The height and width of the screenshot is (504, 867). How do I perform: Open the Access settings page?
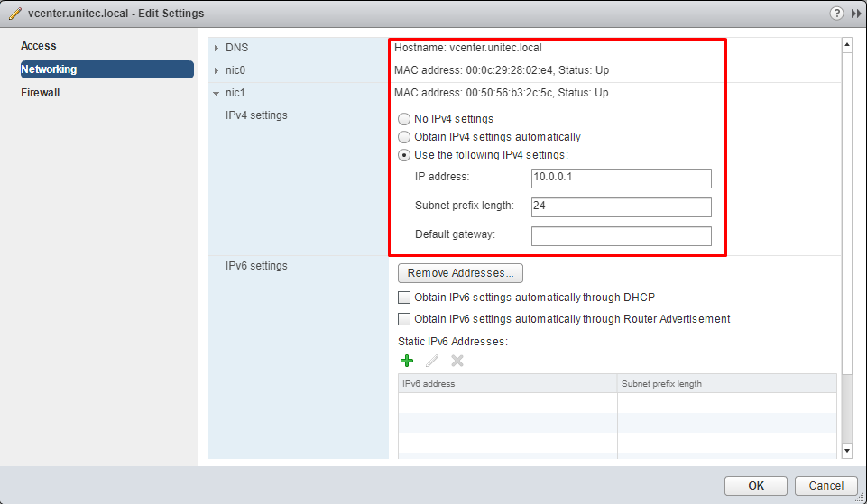pos(39,46)
